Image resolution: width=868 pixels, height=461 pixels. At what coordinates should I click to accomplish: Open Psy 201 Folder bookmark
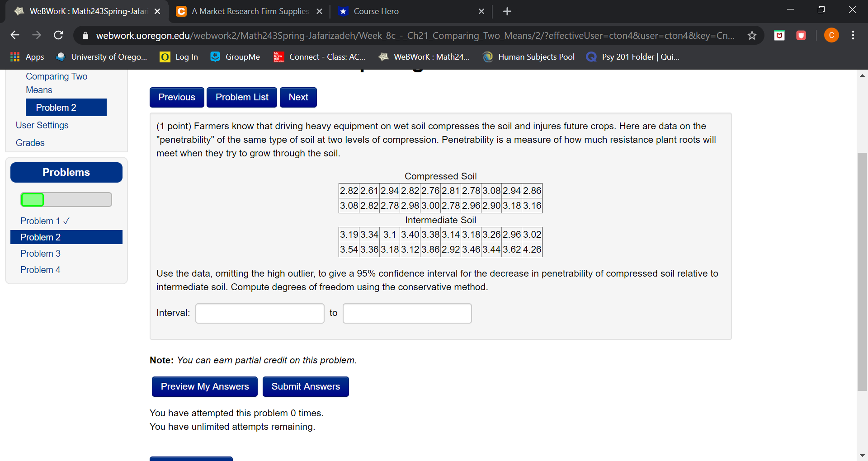click(632, 57)
